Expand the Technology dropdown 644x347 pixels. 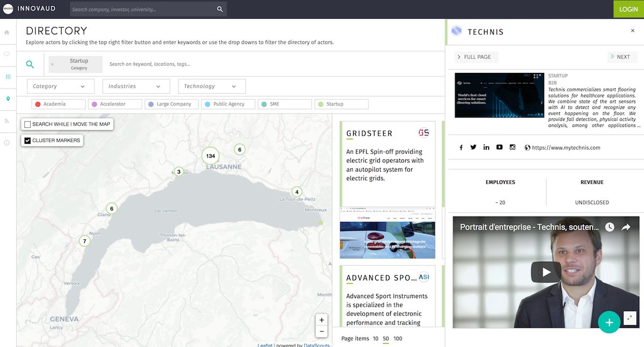212,86
